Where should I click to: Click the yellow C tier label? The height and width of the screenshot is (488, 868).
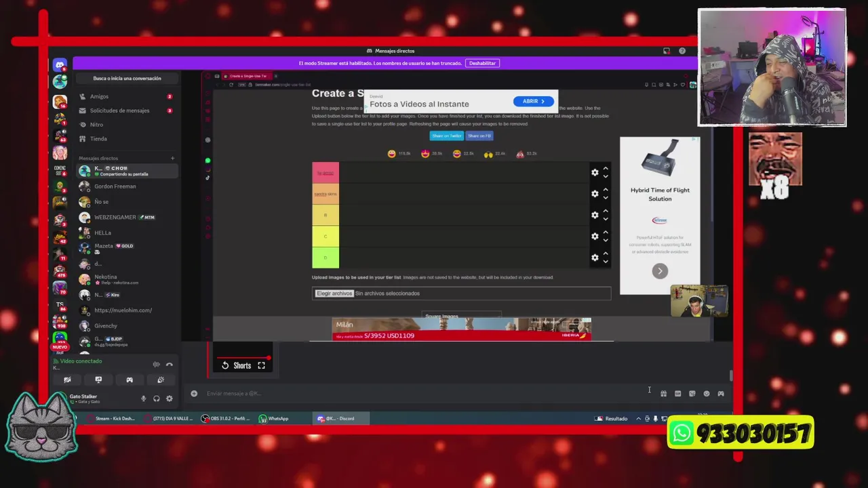[x=325, y=236]
